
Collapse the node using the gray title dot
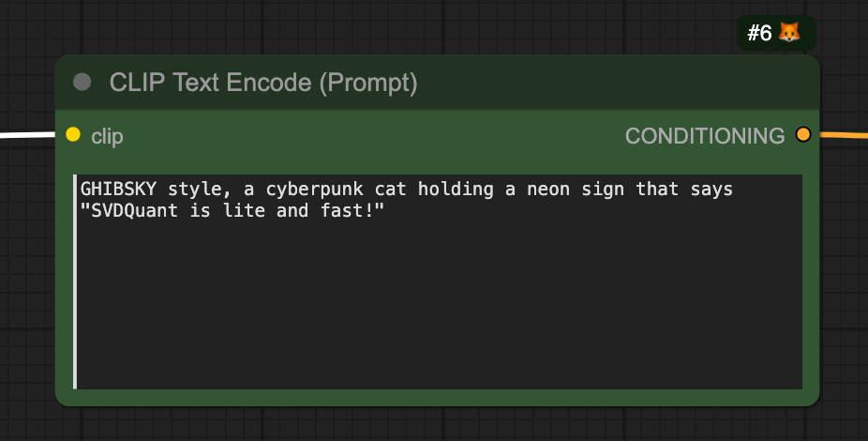[82, 82]
